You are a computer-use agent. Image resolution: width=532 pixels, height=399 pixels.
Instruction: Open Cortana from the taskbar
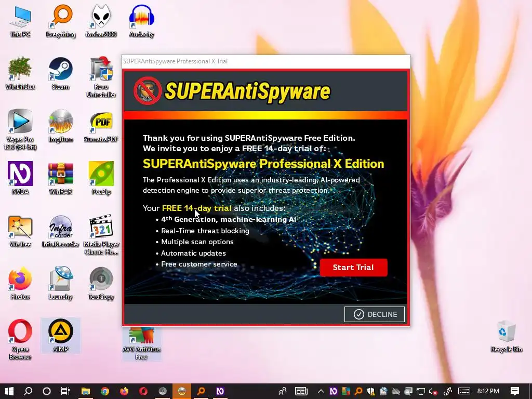tap(47, 391)
